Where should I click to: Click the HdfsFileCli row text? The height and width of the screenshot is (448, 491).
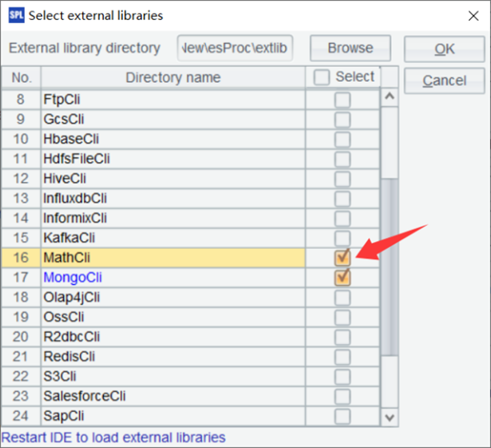(76, 159)
